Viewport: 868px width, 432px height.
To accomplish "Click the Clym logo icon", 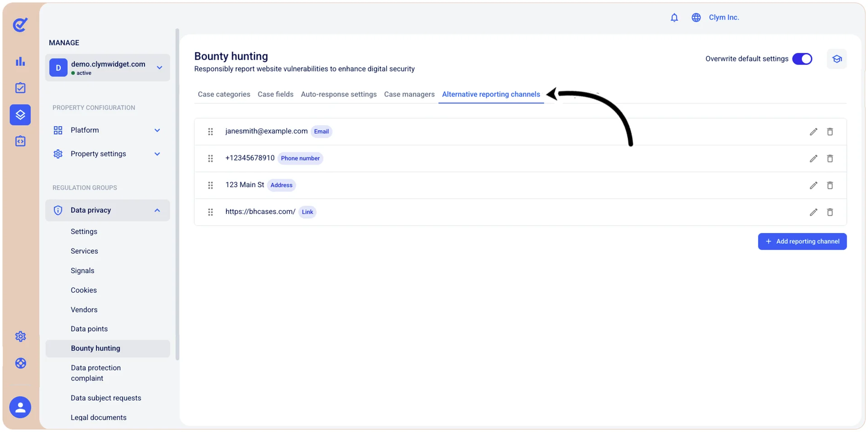I will click(20, 24).
